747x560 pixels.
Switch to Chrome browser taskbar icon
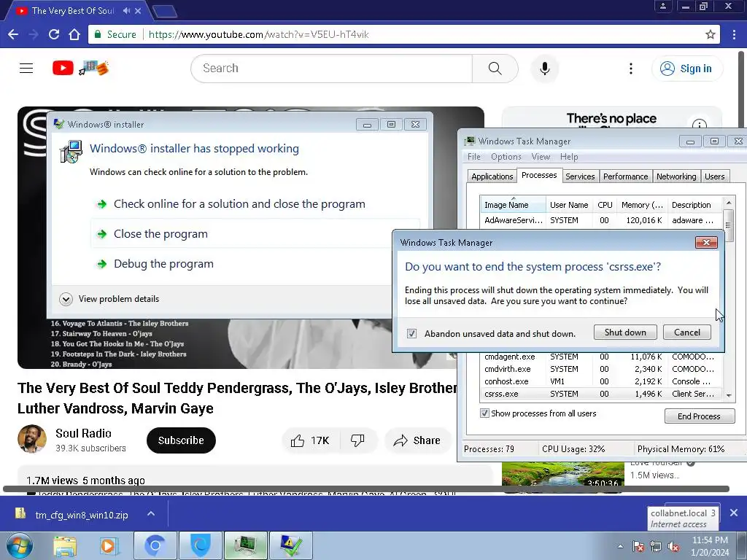[x=155, y=545]
